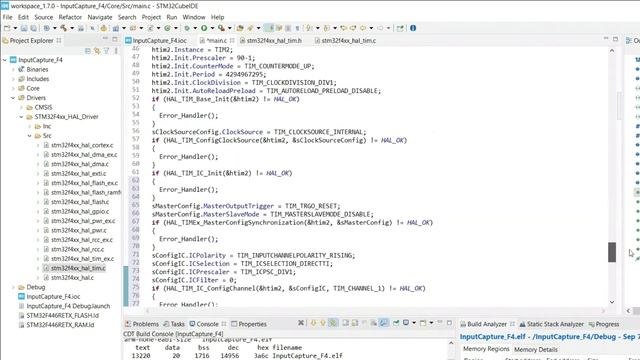Image resolution: width=640 pixels, height=360 pixels.
Task: Minimize the Project Explorer panel
Action: [105, 39]
